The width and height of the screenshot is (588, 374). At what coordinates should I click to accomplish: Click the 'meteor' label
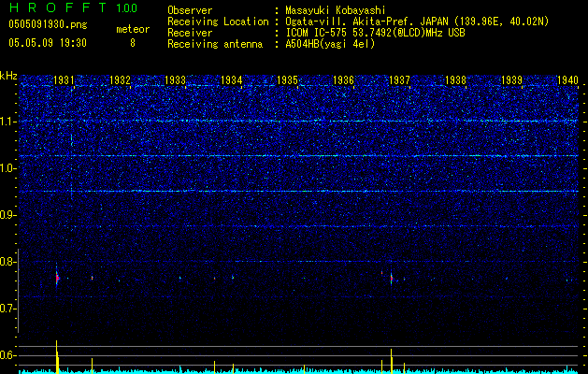133,29
